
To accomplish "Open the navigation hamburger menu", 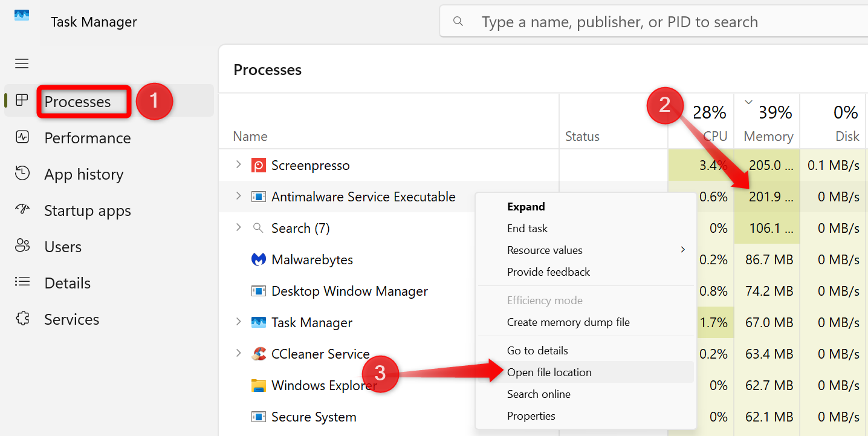I will pos(21,63).
